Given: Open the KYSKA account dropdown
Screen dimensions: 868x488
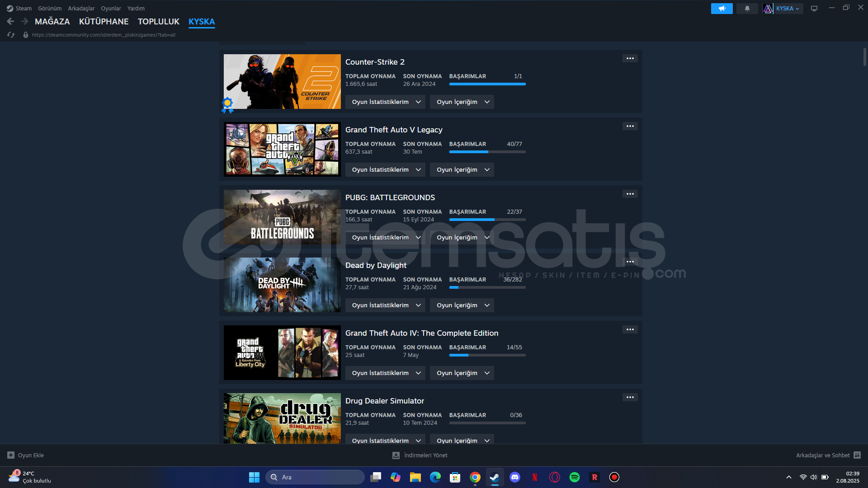Looking at the screenshot, I should [x=788, y=9].
